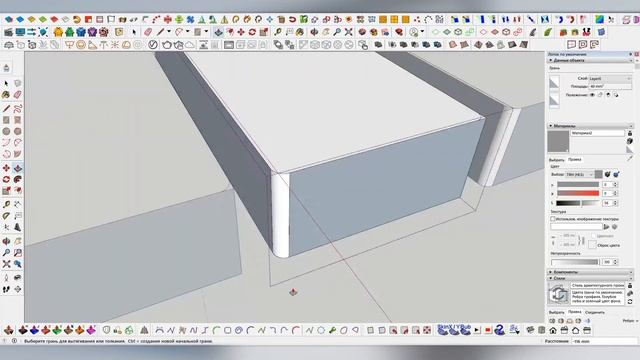The height and width of the screenshot is (360, 640).
Task: Select the Zoom magnifier tool
Action: click(x=6, y=253)
